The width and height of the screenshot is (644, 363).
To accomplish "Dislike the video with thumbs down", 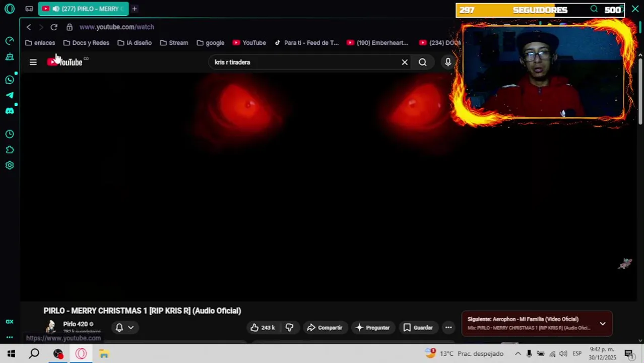I will pos(289,328).
